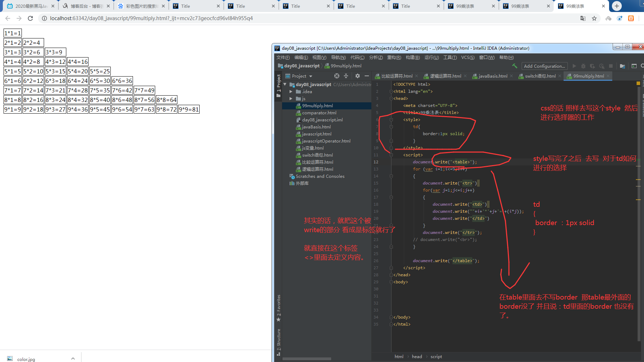
Task: Toggle the Structure tool window tab
Action: click(x=279, y=342)
